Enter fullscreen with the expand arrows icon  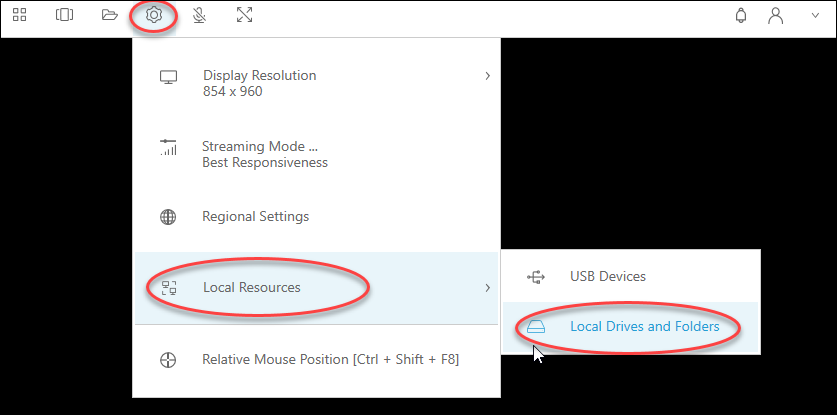point(244,16)
